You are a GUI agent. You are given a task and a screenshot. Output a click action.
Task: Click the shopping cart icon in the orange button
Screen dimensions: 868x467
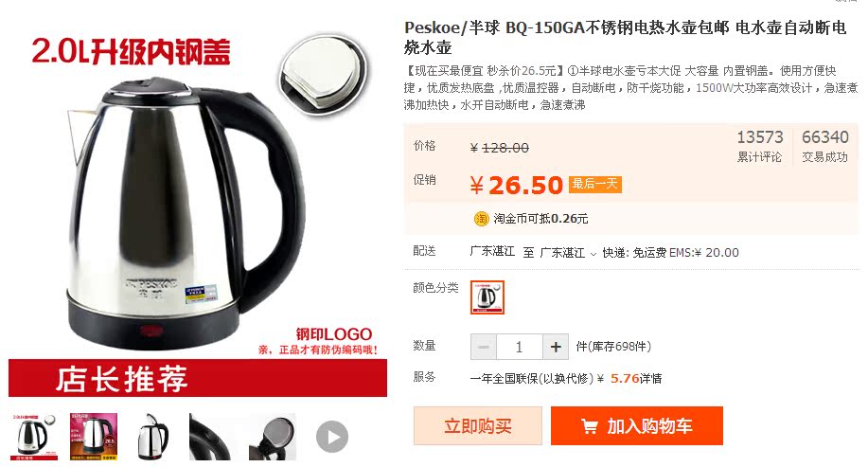coord(590,426)
